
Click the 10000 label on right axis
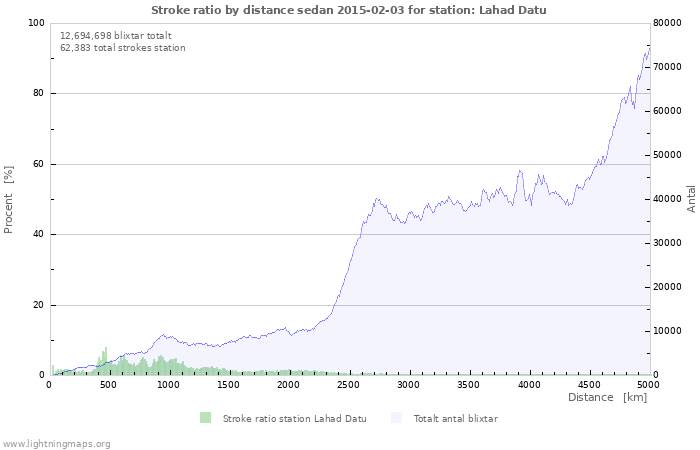point(669,331)
